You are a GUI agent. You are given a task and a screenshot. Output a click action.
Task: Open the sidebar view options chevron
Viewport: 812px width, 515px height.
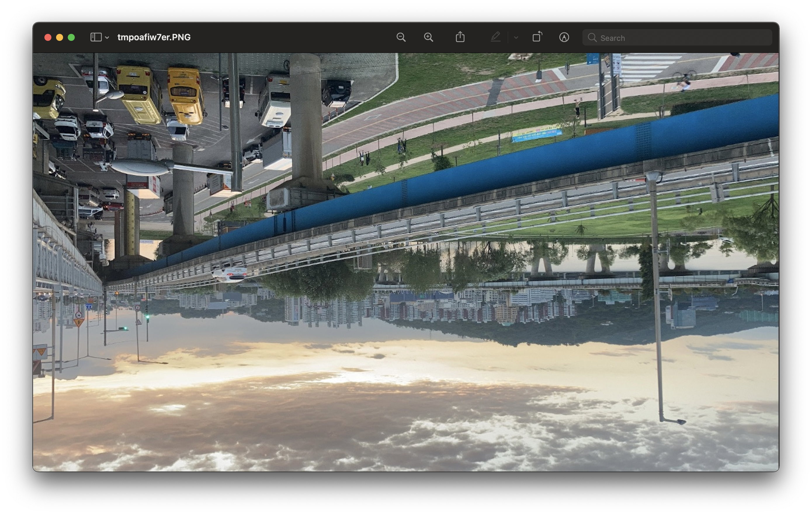point(107,37)
